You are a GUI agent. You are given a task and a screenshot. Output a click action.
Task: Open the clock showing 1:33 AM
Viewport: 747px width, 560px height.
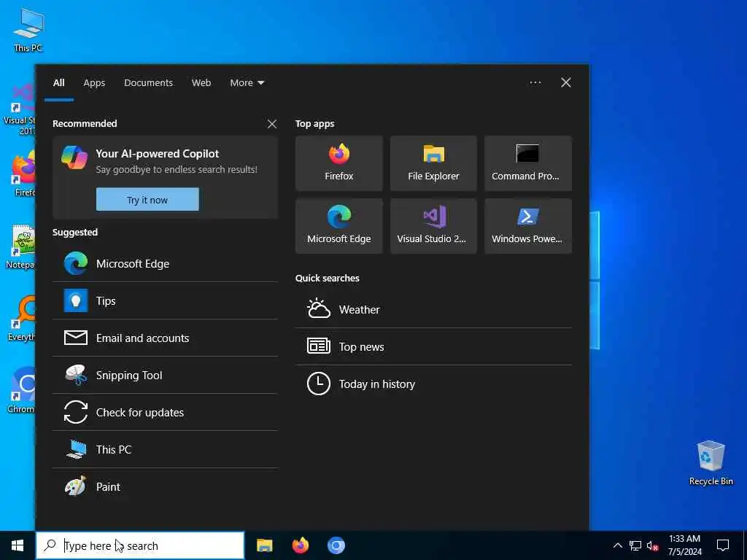pos(684,545)
